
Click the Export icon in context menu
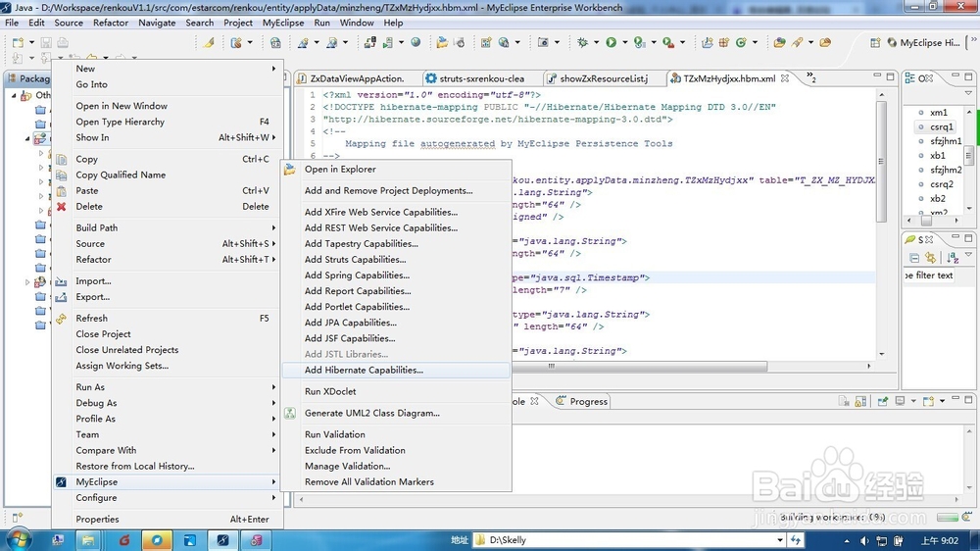(61, 297)
